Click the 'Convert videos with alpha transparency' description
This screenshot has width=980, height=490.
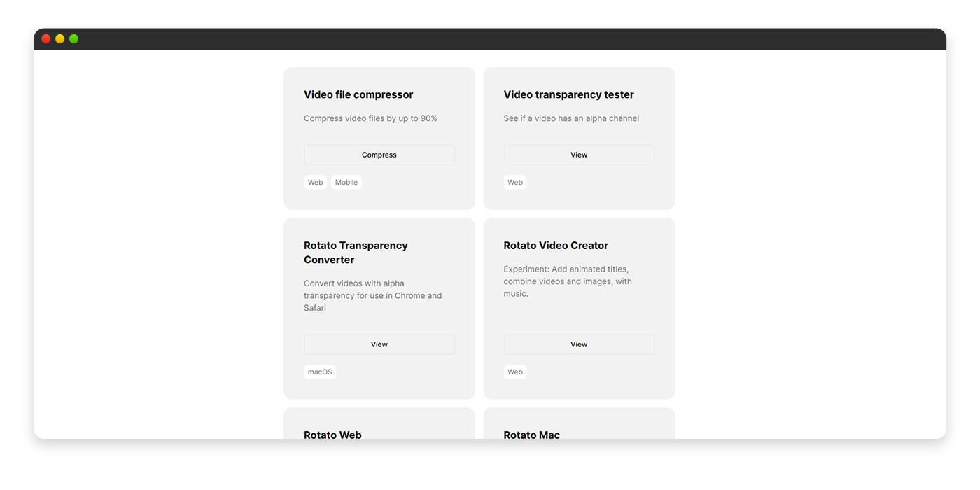tap(373, 295)
